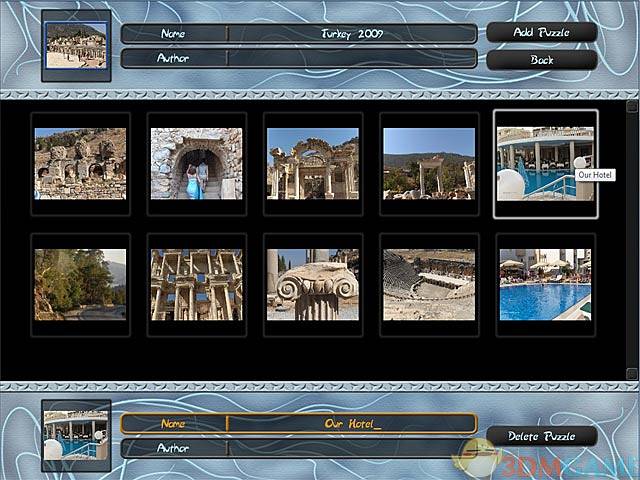Image resolution: width=640 pixels, height=480 pixels.
Task: Open the ancient amphitheater thumbnail
Action: pos(429,284)
